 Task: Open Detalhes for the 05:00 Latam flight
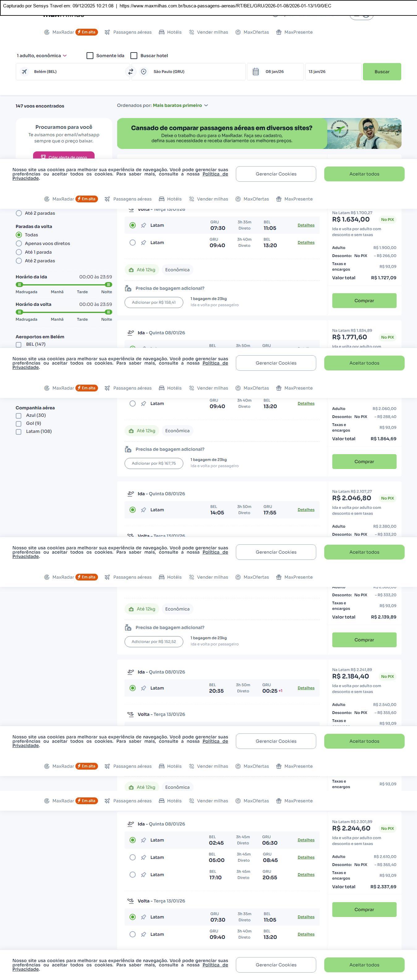tap(306, 857)
